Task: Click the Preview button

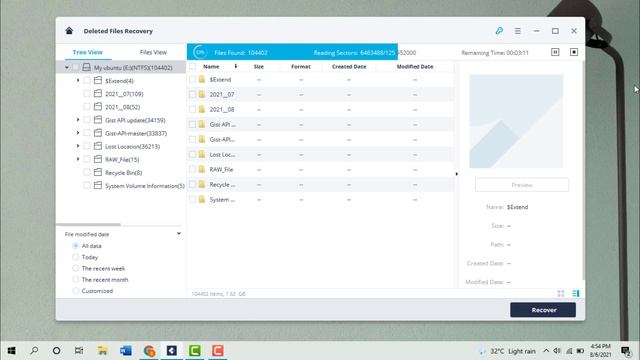Action: coord(522,185)
